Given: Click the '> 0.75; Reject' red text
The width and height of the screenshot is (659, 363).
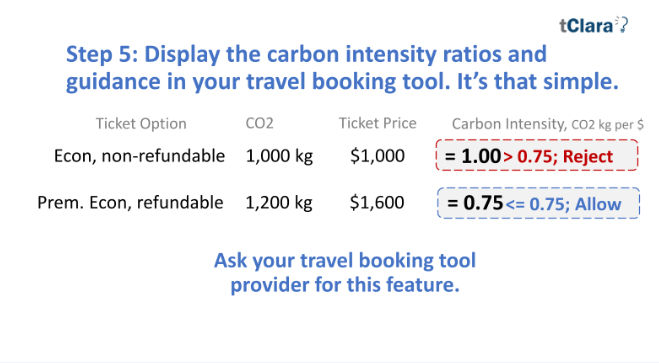Looking at the screenshot, I should pyautogui.click(x=558, y=157).
